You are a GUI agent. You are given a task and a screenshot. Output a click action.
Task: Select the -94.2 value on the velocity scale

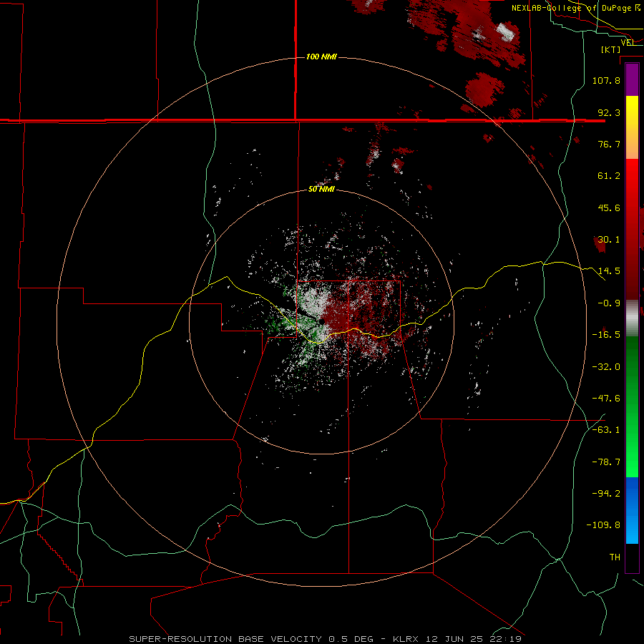coord(606,494)
